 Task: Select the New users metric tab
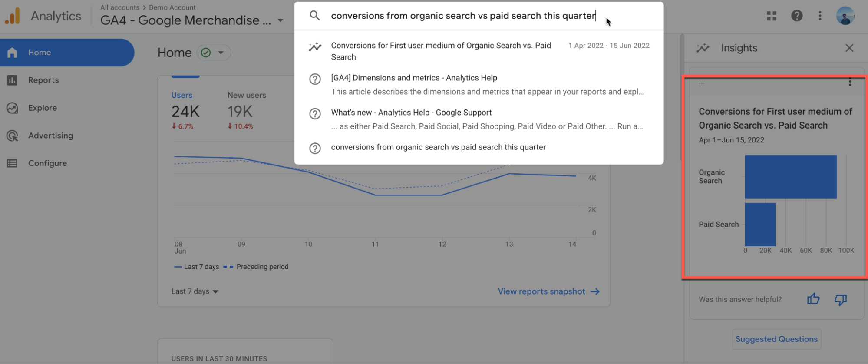click(x=246, y=110)
